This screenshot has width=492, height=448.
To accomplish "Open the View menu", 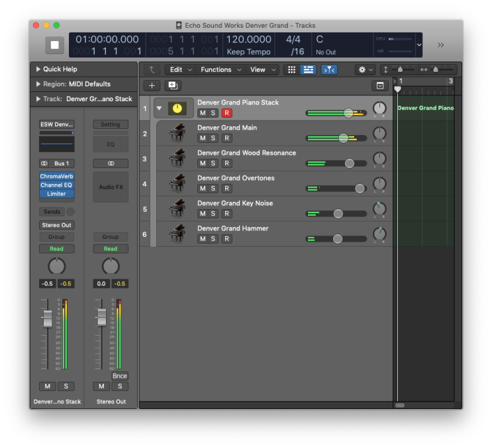I will (263, 69).
